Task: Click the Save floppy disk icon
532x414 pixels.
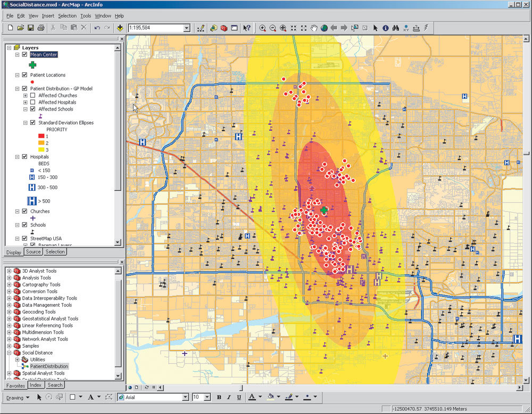Action: [x=31, y=28]
